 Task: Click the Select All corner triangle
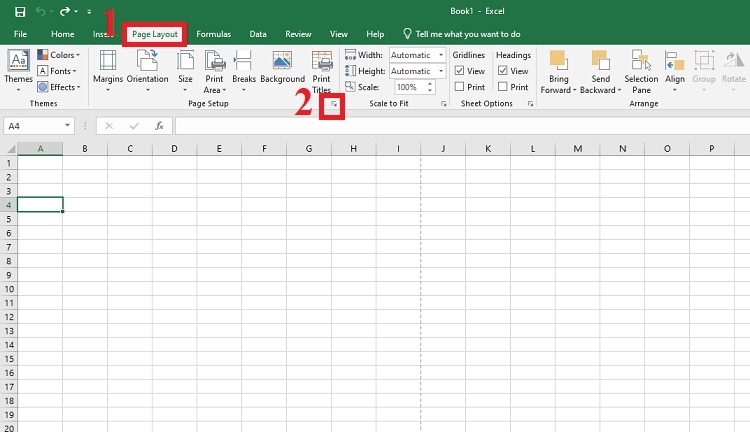tap(10, 149)
